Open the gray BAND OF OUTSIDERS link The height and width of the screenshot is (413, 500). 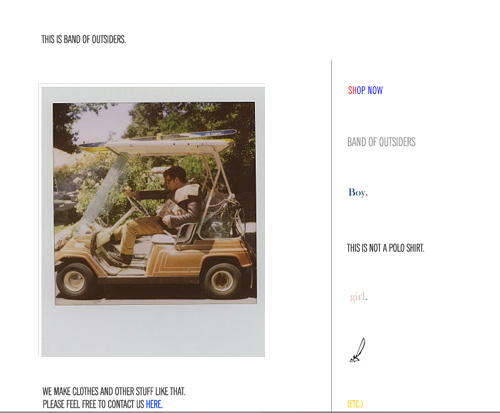(381, 142)
